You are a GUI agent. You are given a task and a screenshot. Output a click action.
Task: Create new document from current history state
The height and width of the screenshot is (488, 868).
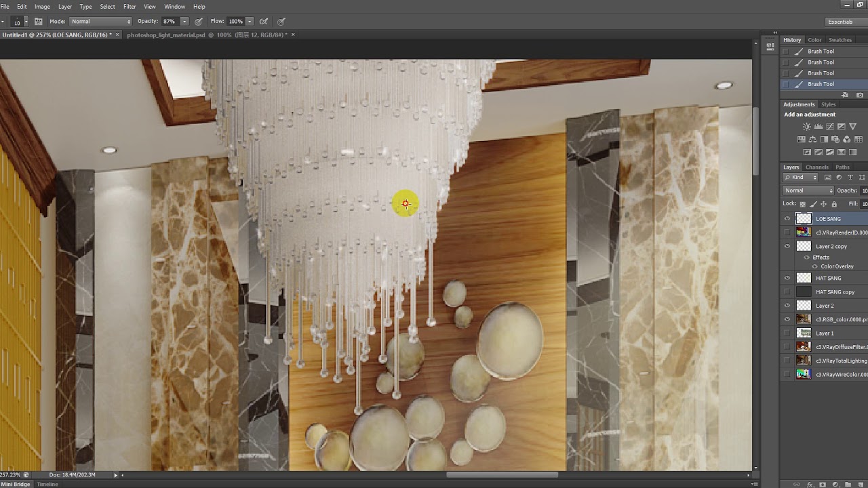tap(844, 95)
